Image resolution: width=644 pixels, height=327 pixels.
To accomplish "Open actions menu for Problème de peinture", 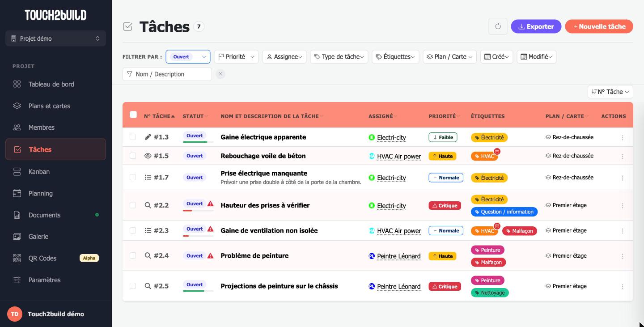I will click(x=622, y=256).
